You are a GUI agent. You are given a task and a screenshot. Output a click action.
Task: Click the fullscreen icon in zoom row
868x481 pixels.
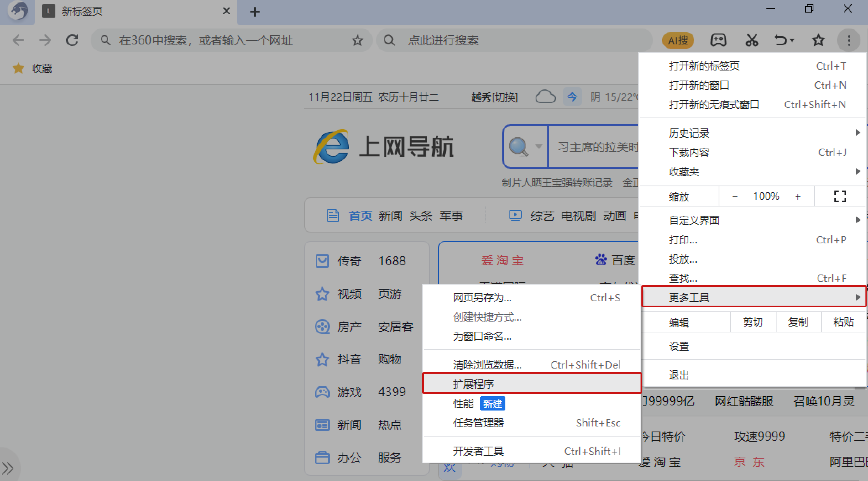pyautogui.click(x=840, y=196)
